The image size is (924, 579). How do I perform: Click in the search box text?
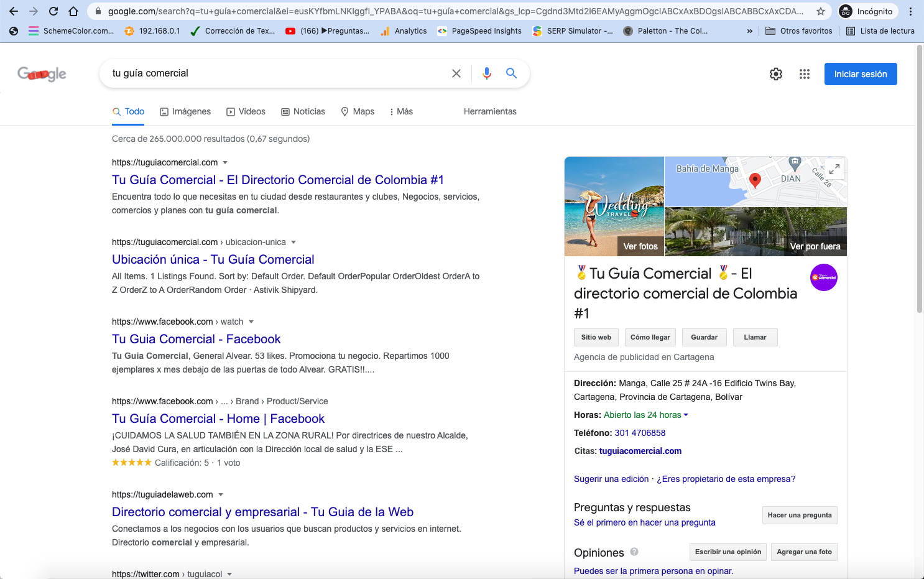[150, 73]
